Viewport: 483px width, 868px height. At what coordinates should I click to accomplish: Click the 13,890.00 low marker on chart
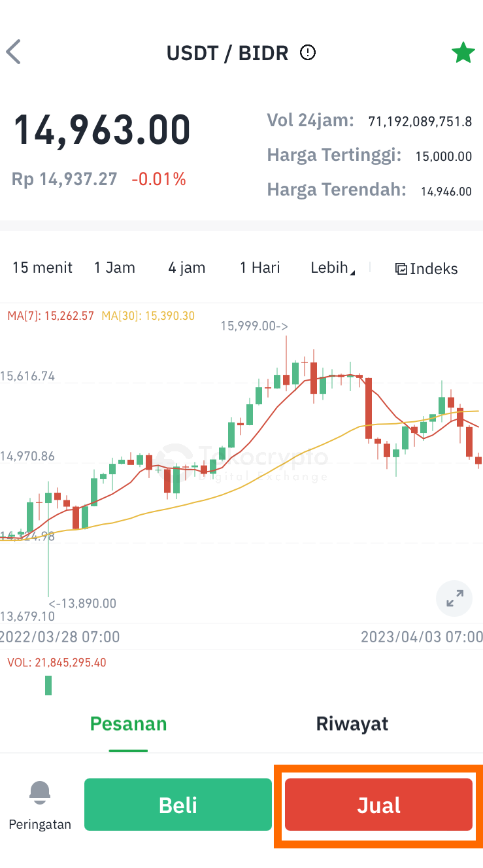point(82,603)
